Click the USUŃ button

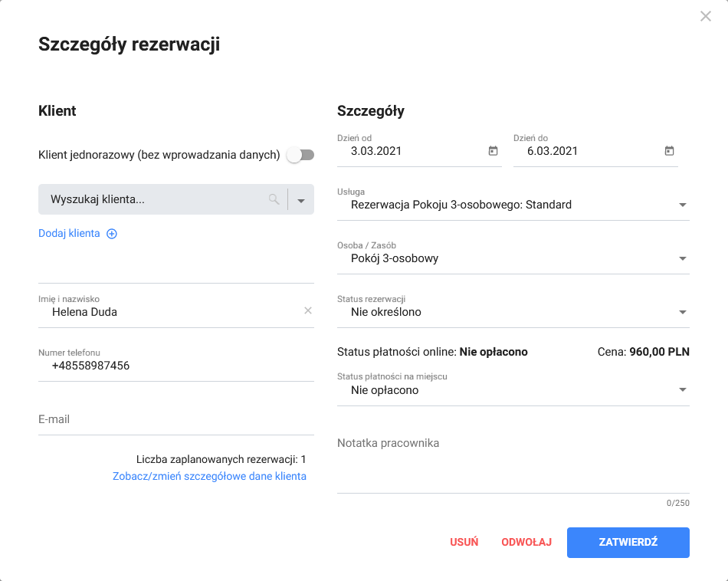(464, 542)
